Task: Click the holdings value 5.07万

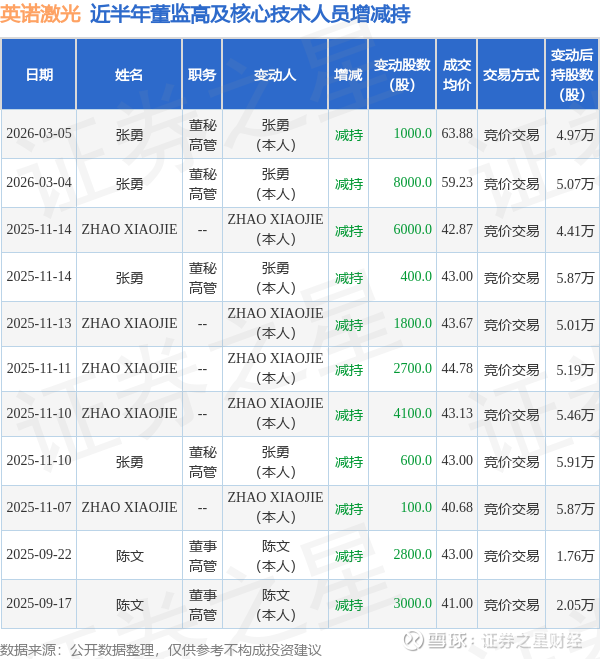Action: (575, 184)
